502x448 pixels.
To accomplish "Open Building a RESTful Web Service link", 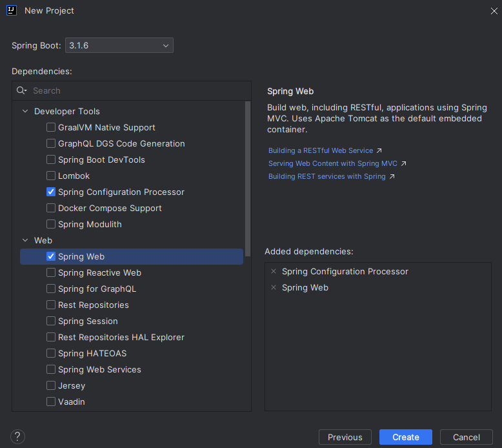I will pyautogui.click(x=321, y=150).
